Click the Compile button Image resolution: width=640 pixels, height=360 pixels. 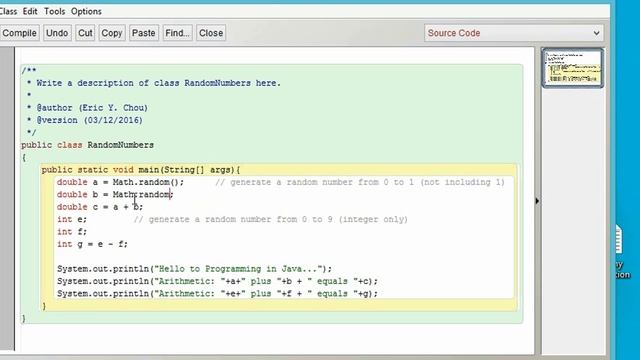click(x=19, y=33)
